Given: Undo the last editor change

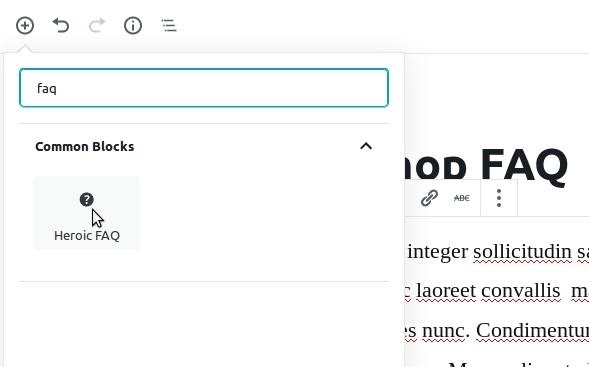Looking at the screenshot, I should point(61,26).
